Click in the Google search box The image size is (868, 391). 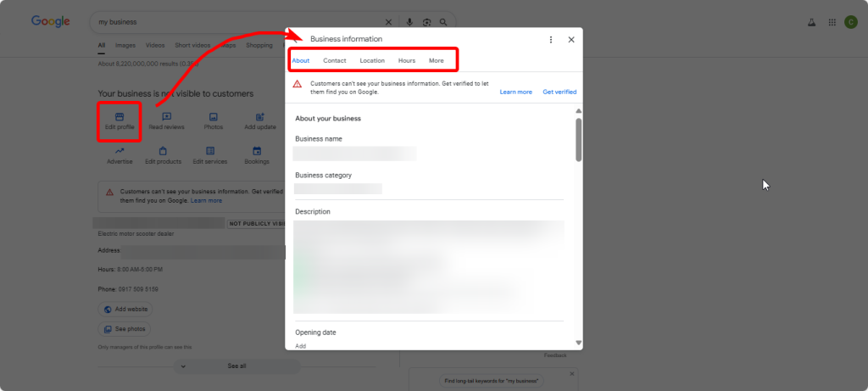point(238,22)
